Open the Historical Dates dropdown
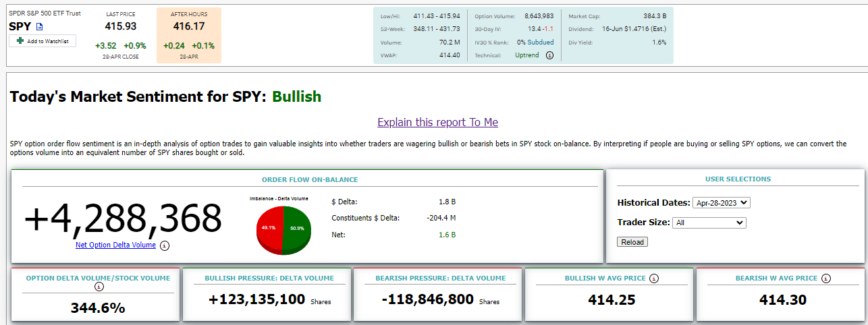The image size is (868, 325). click(x=722, y=202)
